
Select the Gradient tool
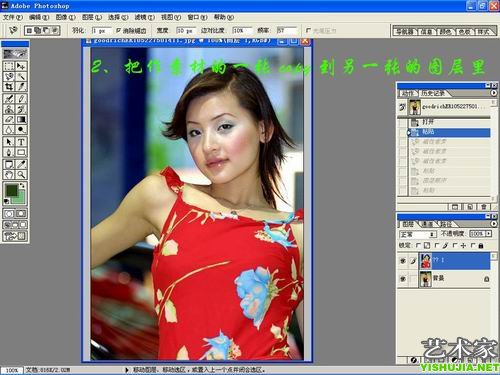pos(21,119)
